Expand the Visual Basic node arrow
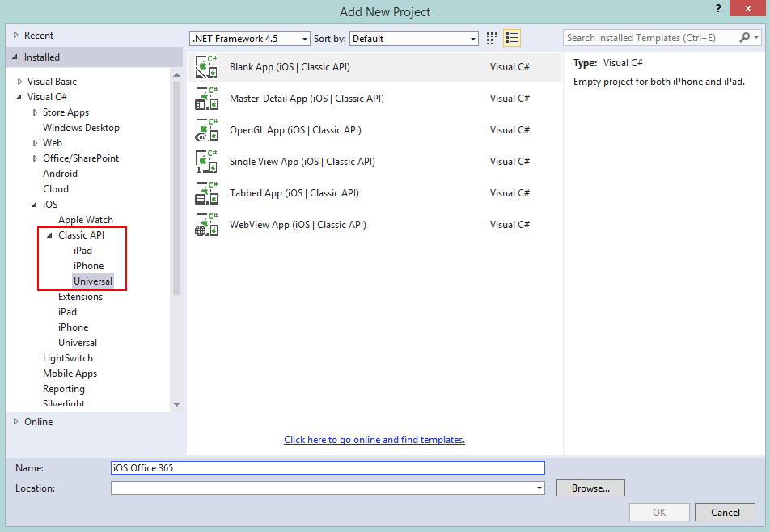This screenshot has height=532, width=770. [x=19, y=82]
